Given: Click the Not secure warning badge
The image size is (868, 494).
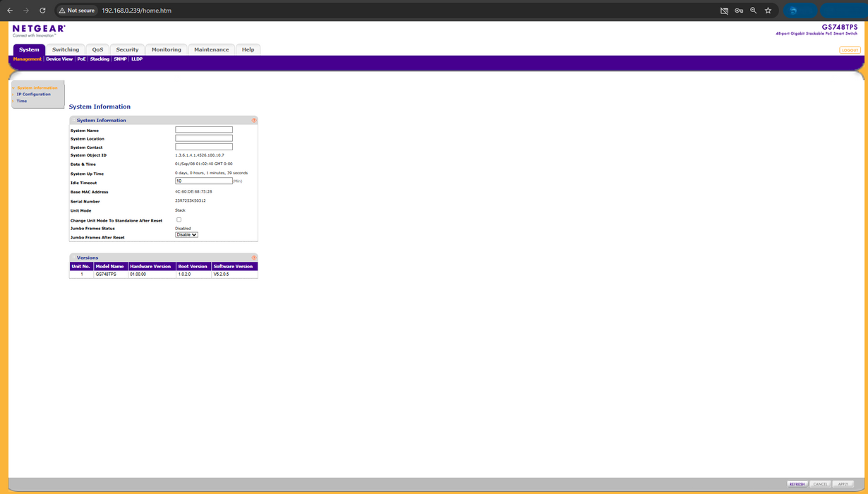Looking at the screenshot, I should pyautogui.click(x=76, y=11).
